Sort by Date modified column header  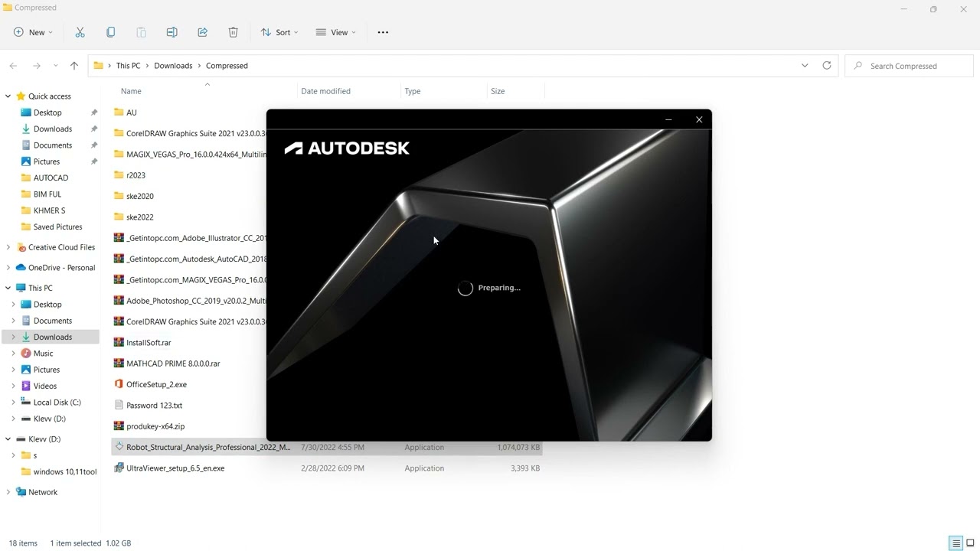[325, 91]
